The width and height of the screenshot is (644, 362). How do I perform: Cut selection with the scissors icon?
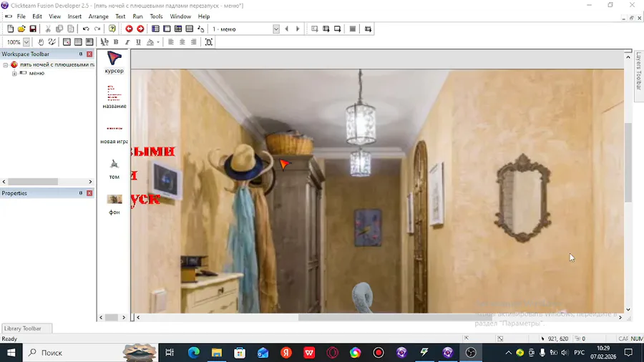coord(48,29)
